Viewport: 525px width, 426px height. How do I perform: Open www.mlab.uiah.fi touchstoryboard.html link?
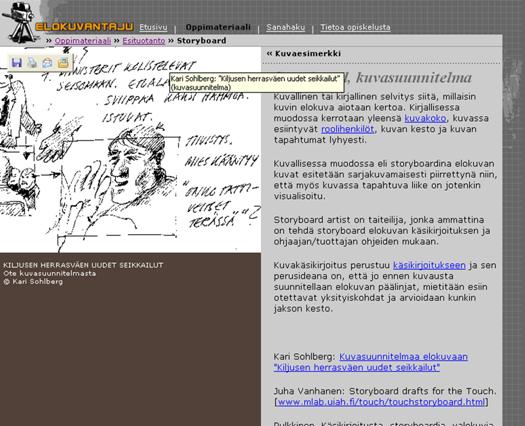[381, 402]
